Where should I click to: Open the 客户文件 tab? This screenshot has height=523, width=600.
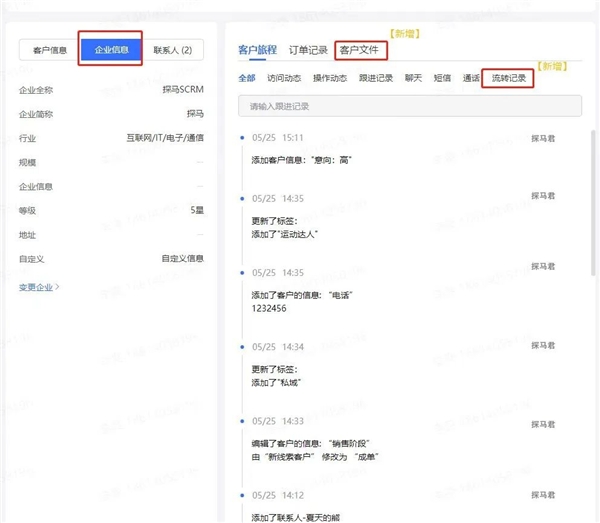point(359,50)
